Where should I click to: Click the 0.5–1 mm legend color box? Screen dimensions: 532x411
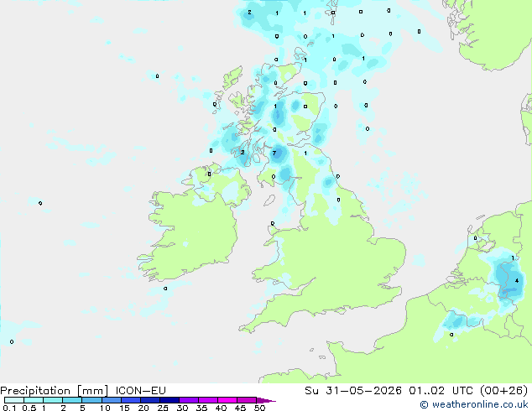point(34,400)
